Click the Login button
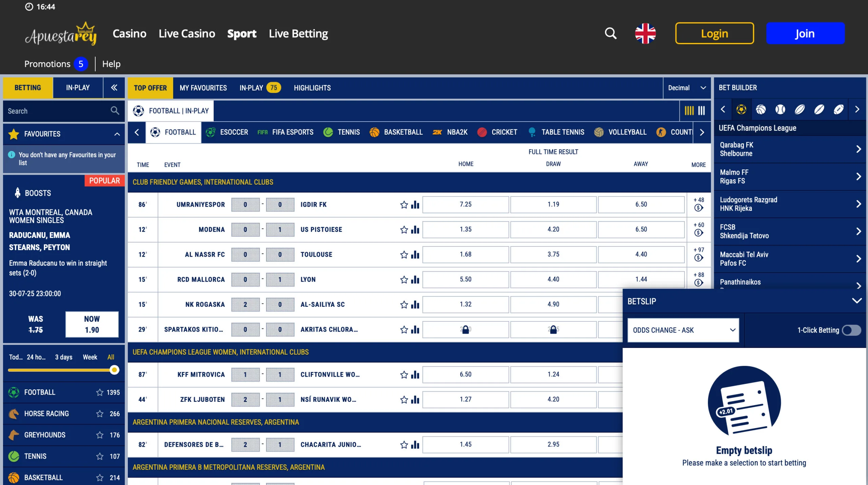Screen dimensions: 868x485 coord(714,33)
